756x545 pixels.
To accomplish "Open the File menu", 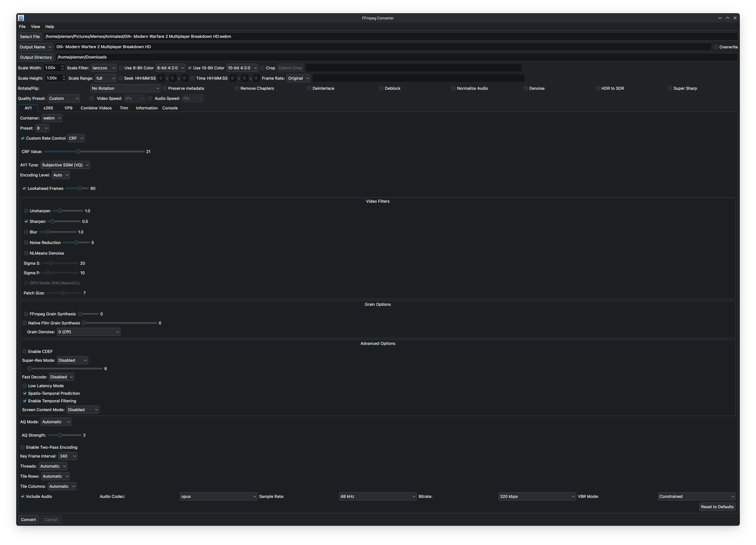I will tap(22, 27).
